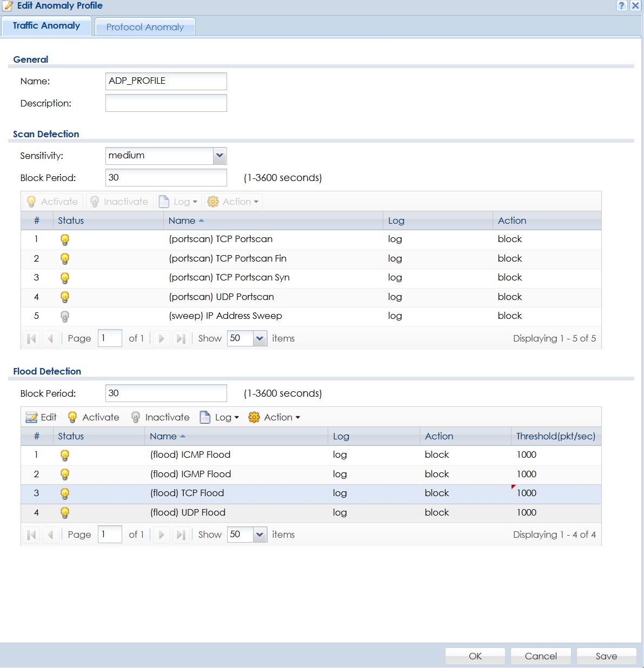The height and width of the screenshot is (668, 644).
Task: Go to last page in Scan Detection pager
Action: tap(181, 338)
